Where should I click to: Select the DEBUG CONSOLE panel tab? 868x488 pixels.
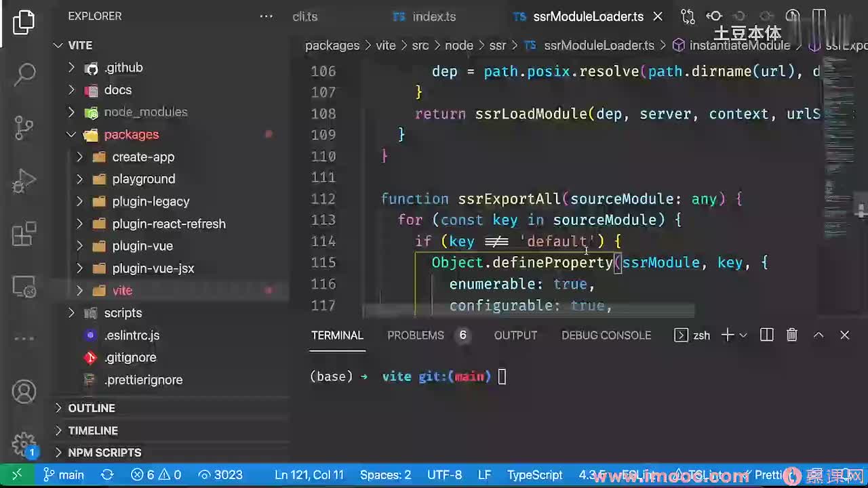point(606,335)
